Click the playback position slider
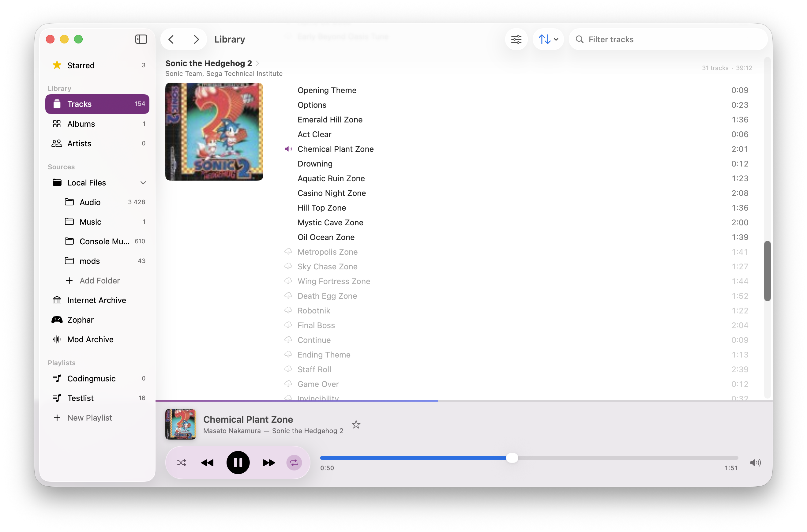Viewport: 807px width, 532px height. [x=512, y=458]
